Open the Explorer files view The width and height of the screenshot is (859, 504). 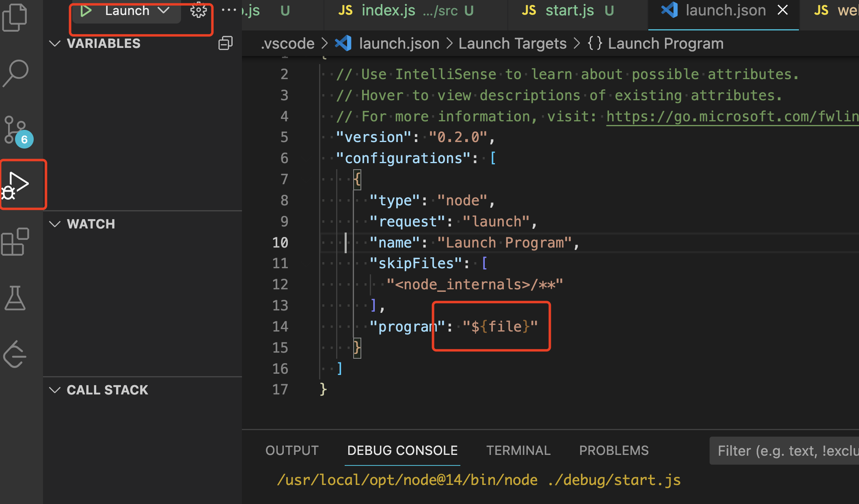15,17
